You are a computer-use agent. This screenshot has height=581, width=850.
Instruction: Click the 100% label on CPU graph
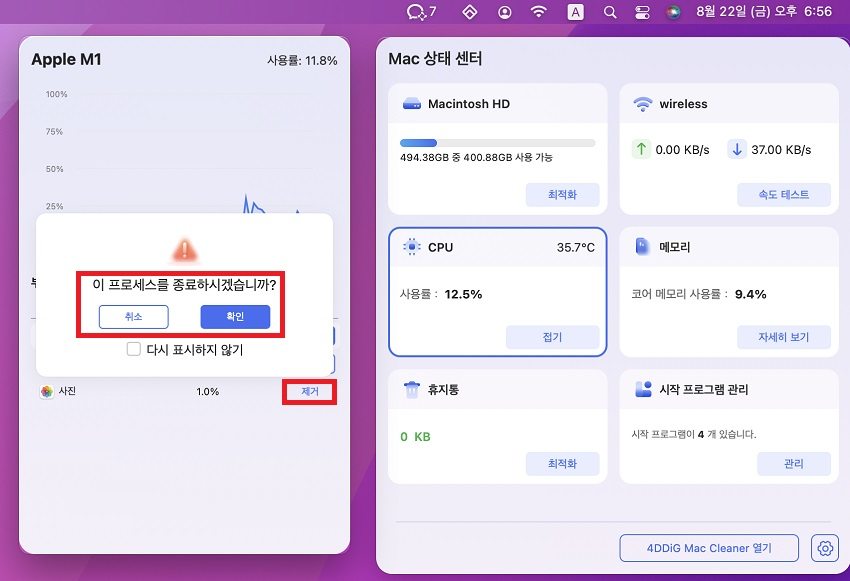click(56, 94)
